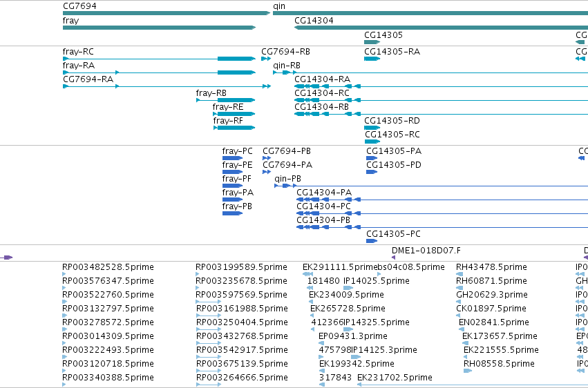588x388 pixels.
Task: Click transcript label CG7694-RA
Action: (88, 79)
